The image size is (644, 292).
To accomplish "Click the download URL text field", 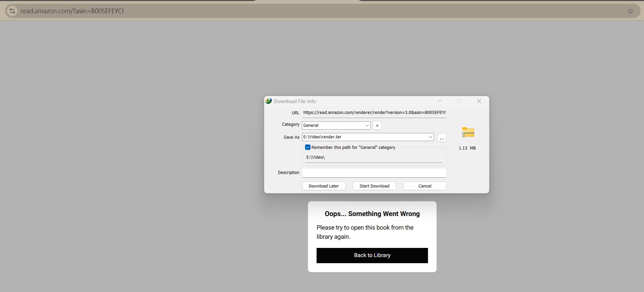I will pos(374,113).
